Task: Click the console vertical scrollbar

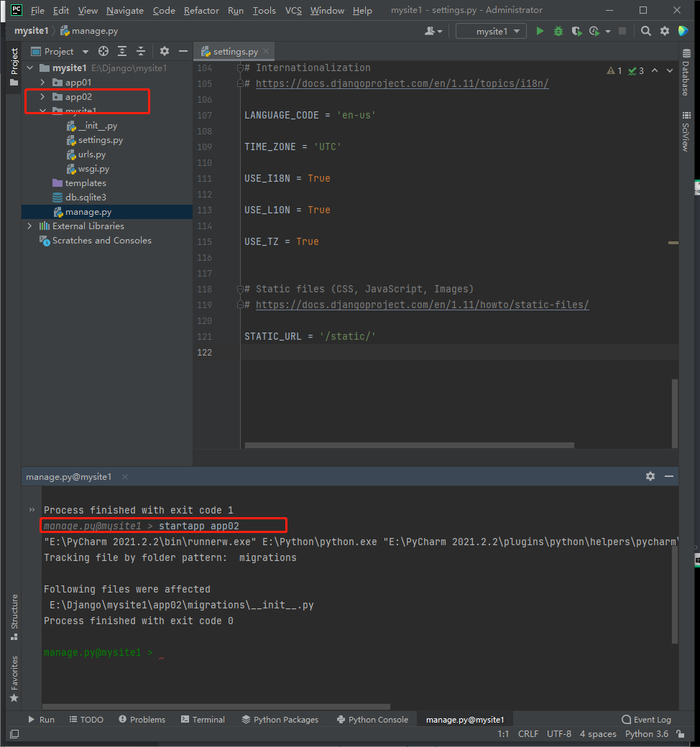Action: pyautogui.click(x=675, y=594)
